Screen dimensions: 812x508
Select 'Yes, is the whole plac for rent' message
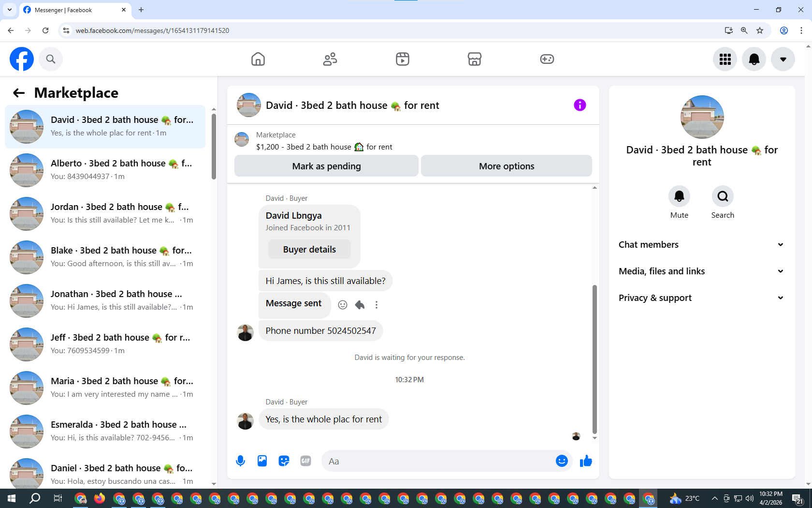pyautogui.click(x=323, y=419)
